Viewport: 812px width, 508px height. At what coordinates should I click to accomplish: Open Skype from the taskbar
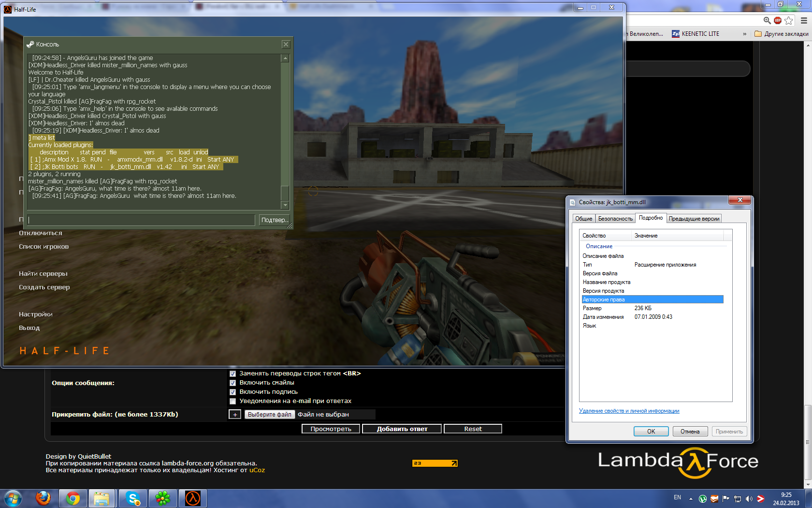point(132,498)
